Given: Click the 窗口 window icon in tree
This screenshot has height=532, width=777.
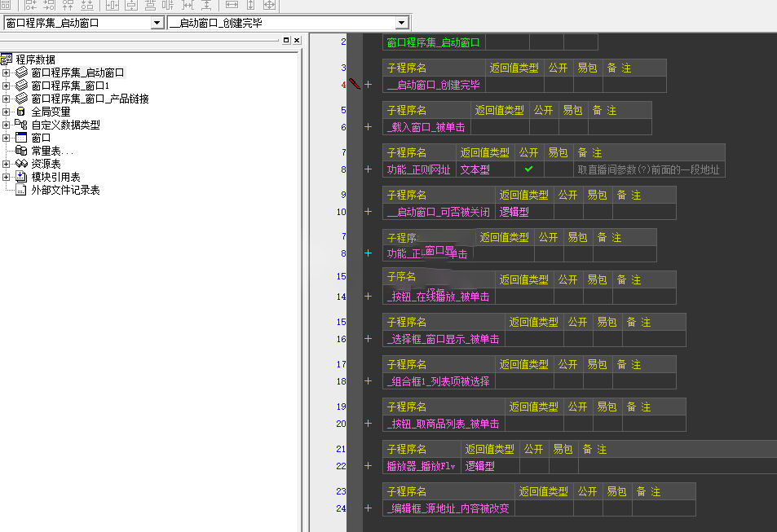Looking at the screenshot, I should click(21, 137).
